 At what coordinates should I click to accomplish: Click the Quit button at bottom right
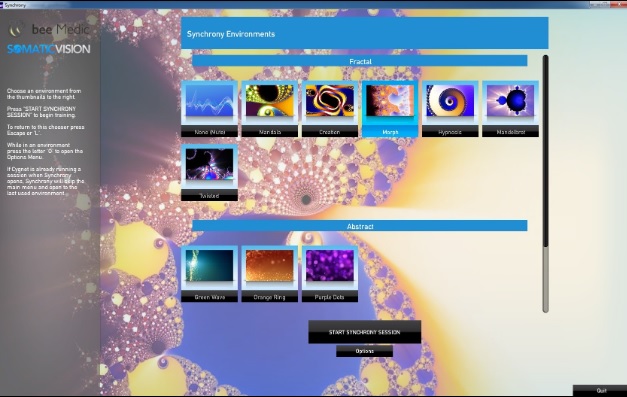600,391
